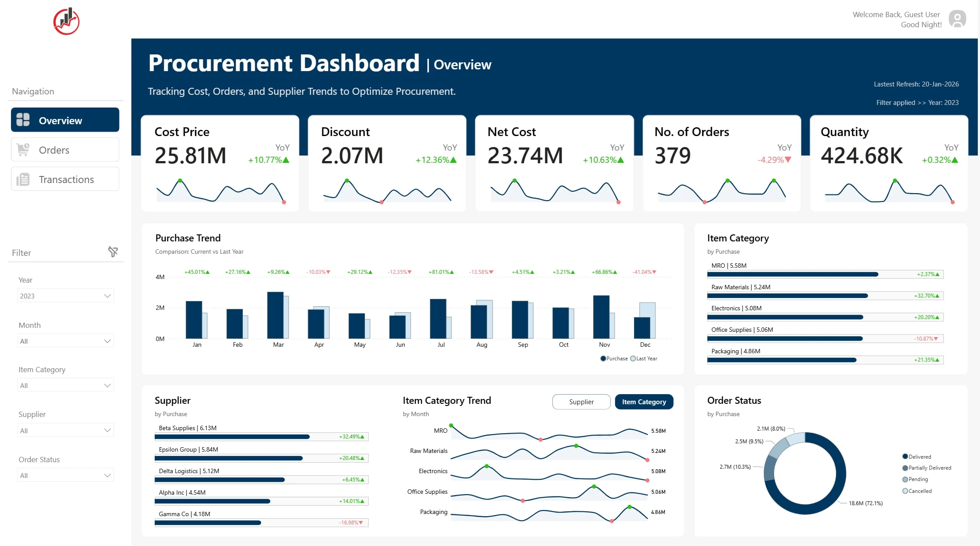Screen dimensions: 980x546
Task: Click the Transactions document icon
Action: 23,180
